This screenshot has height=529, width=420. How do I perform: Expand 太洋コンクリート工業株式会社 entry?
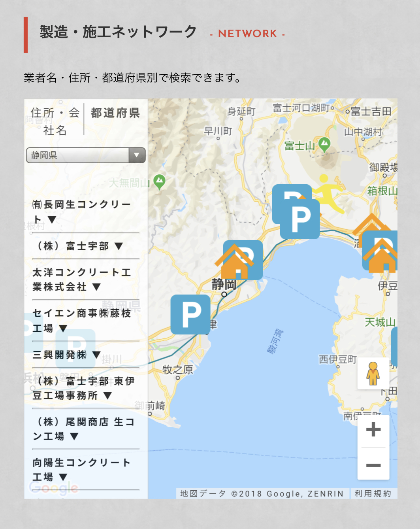point(82,280)
